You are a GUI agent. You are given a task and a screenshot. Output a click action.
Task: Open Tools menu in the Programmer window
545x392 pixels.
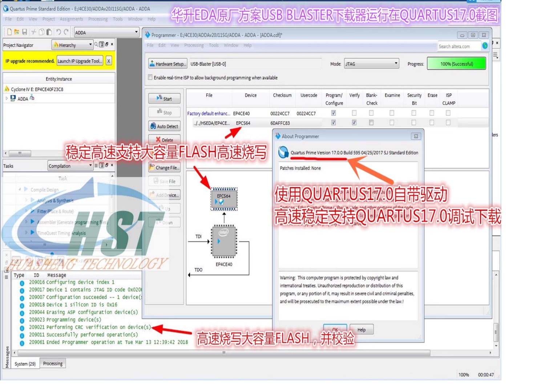[x=214, y=45]
